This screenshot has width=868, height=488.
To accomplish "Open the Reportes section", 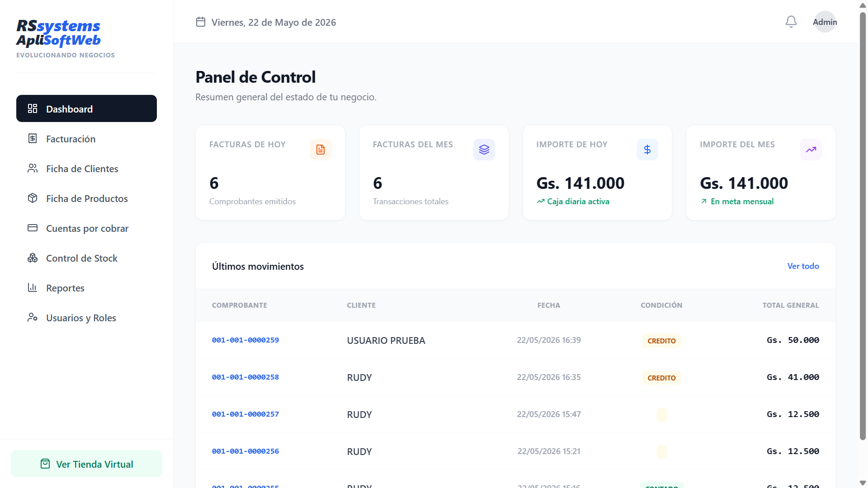I will coord(86,287).
